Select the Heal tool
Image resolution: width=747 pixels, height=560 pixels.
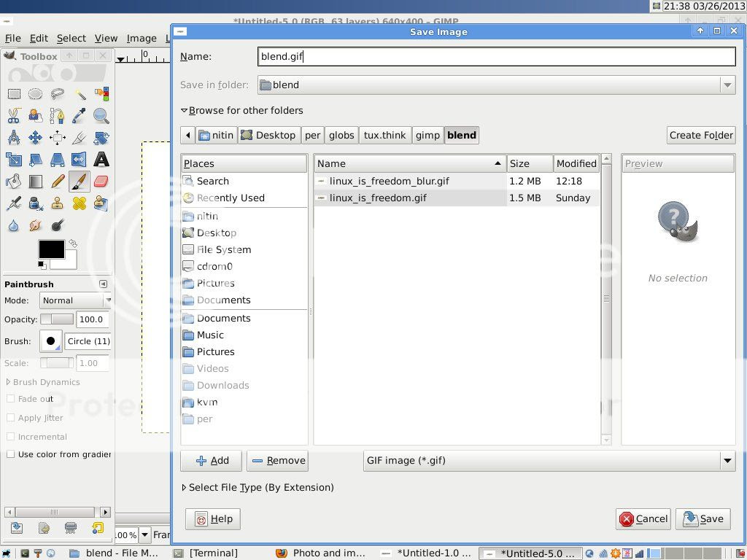pos(80,203)
